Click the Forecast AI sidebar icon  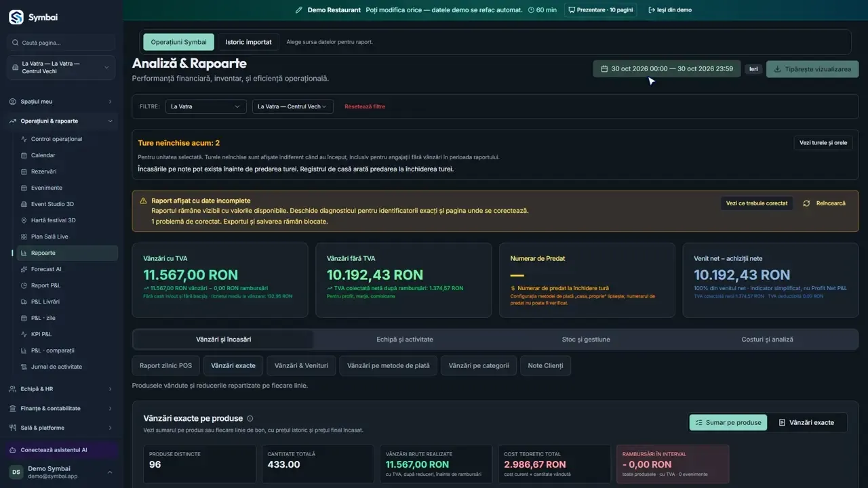point(24,269)
